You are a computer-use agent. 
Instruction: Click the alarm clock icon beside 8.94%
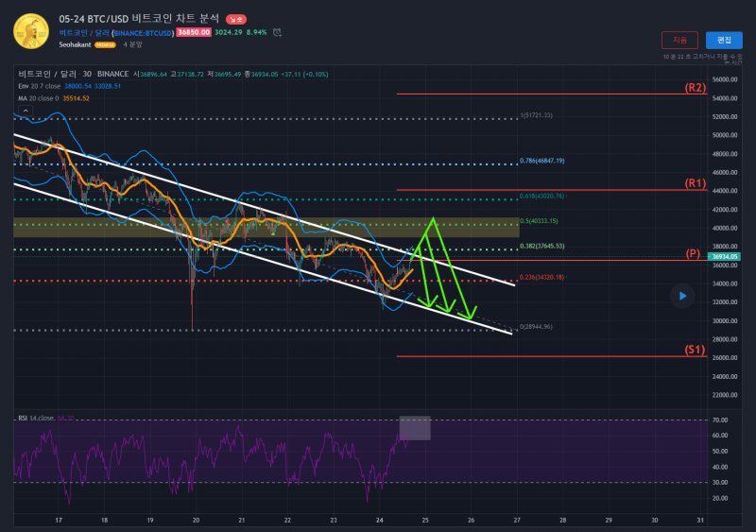(x=277, y=32)
